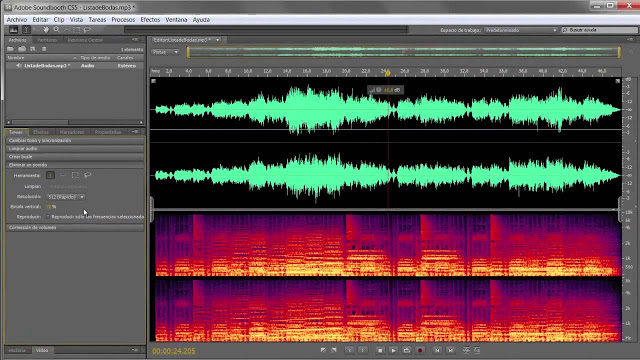Choose Frequency Selection tool in Herramienta row

pyautogui.click(x=62, y=175)
